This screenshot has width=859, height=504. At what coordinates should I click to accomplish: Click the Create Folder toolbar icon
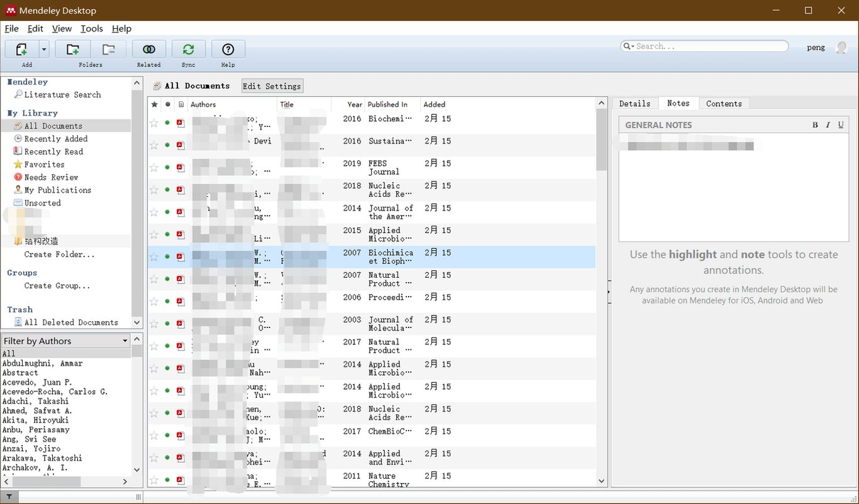[73, 50]
